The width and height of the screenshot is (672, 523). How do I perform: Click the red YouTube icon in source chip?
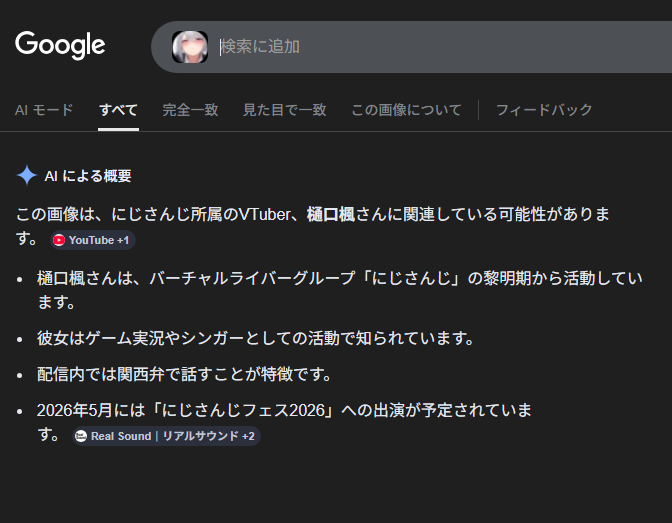59,240
